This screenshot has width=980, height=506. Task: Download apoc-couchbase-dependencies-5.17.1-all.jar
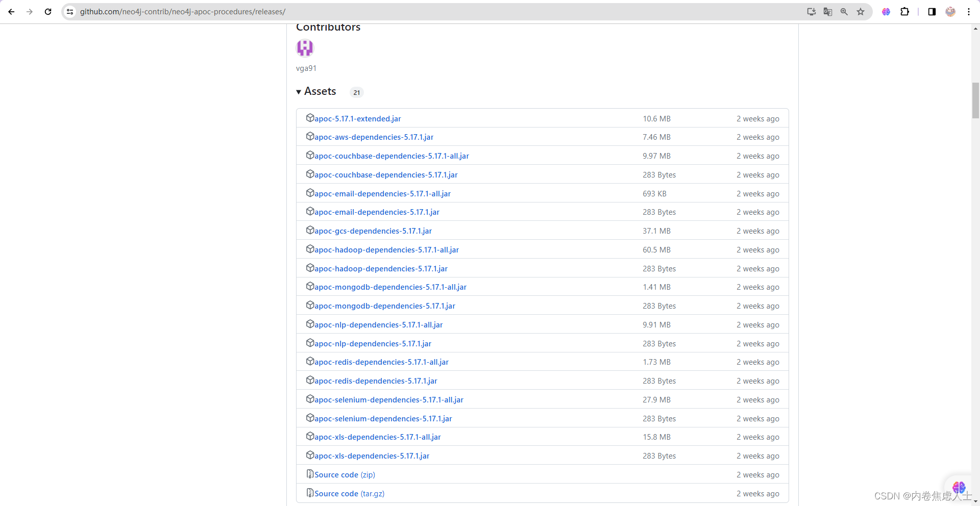click(391, 156)
